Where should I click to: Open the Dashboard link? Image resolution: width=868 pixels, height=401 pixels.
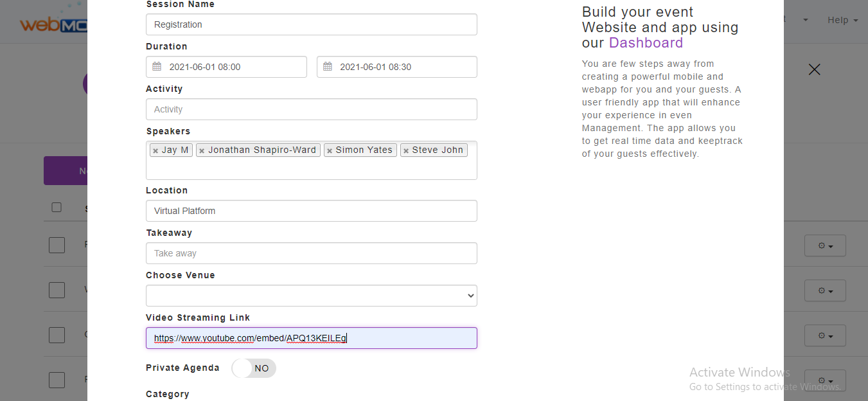646,43
